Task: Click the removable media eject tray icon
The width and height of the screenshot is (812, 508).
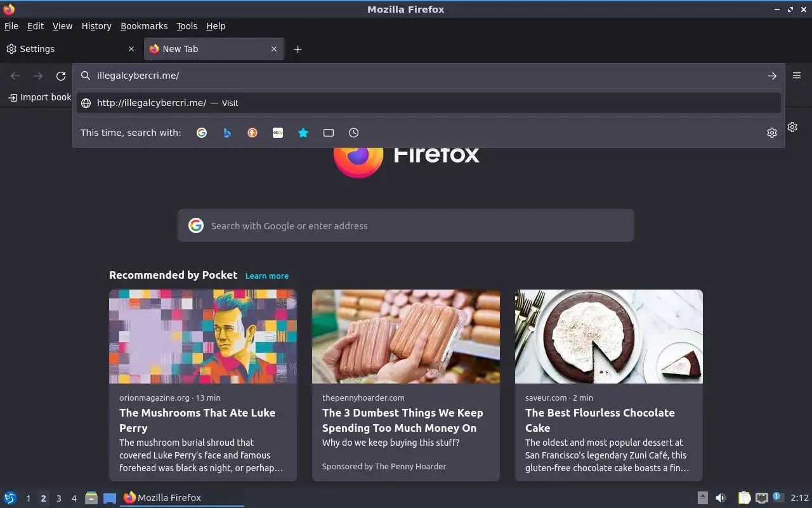Action: coord(702,498)
